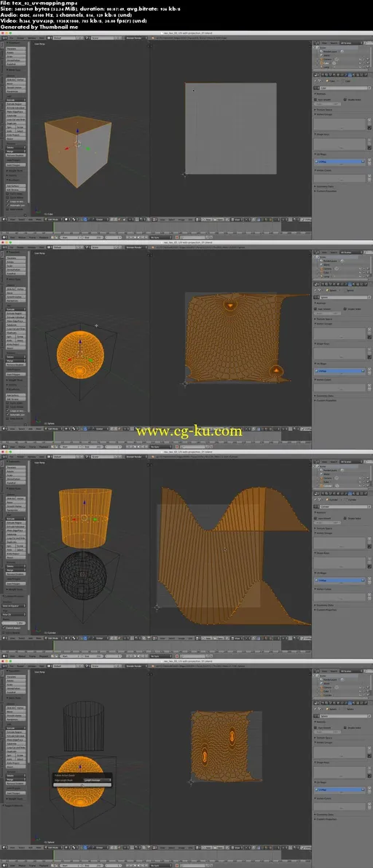
Task: Select the Render tab icon in cube frame properties
Action: pyautogui.click(x=323, y=75)
